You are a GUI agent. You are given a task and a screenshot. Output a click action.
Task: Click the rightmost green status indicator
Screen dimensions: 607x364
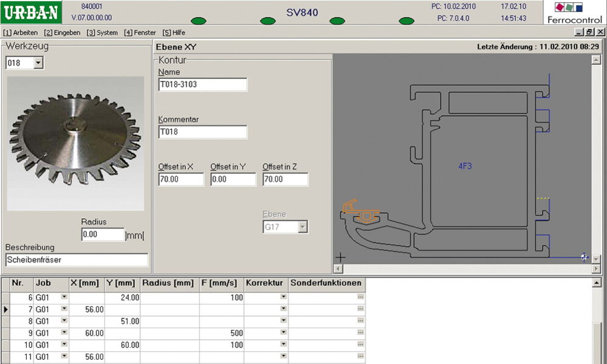[406, 21]
